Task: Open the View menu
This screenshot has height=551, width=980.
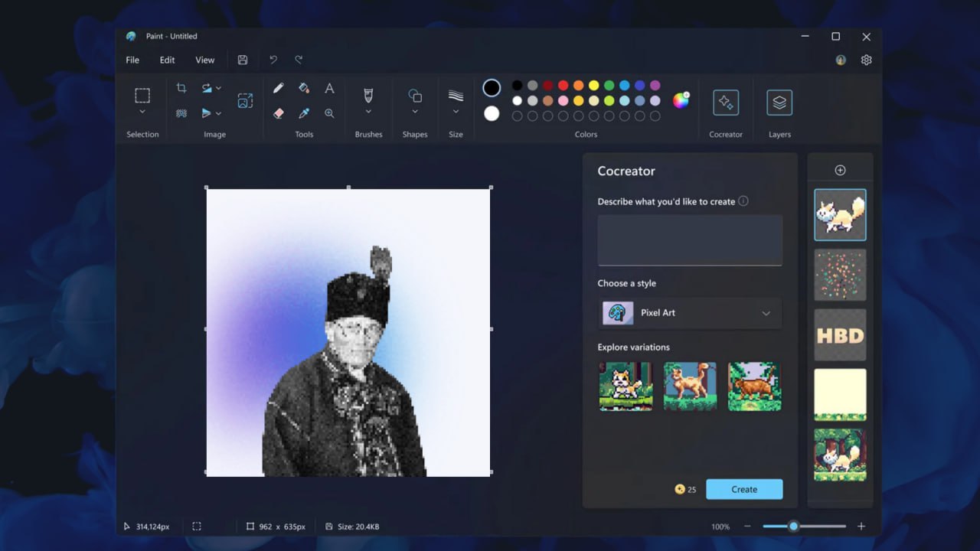Action: point(204,60)
